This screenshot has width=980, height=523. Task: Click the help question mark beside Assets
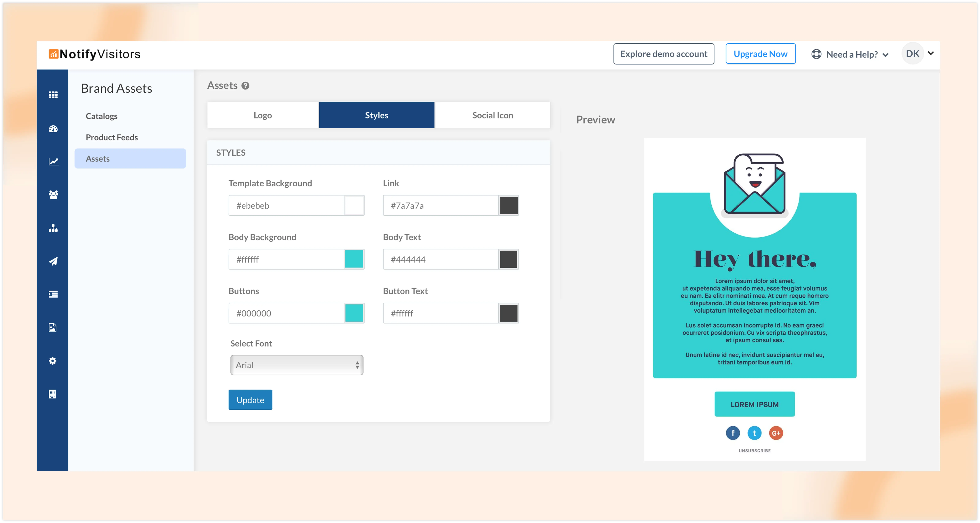coord(245,86)
